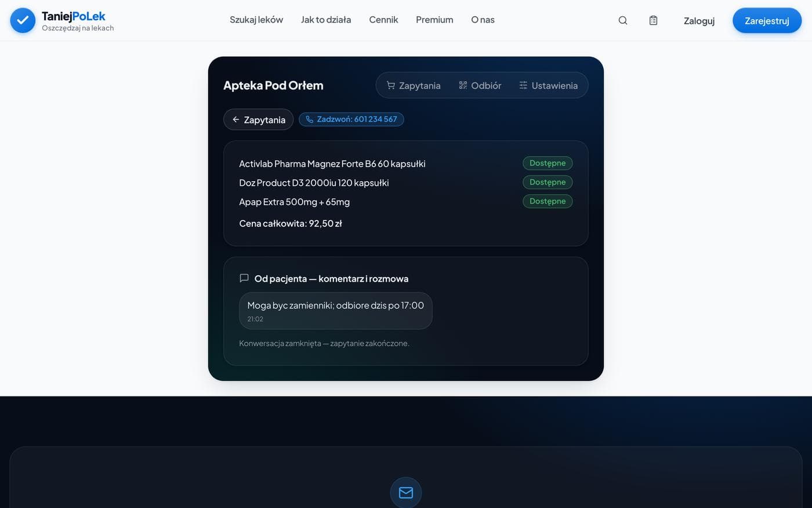This screenshot has width=812, height=508.
Task: Open Szukaj leków in navigation
Action: [256, 20]
